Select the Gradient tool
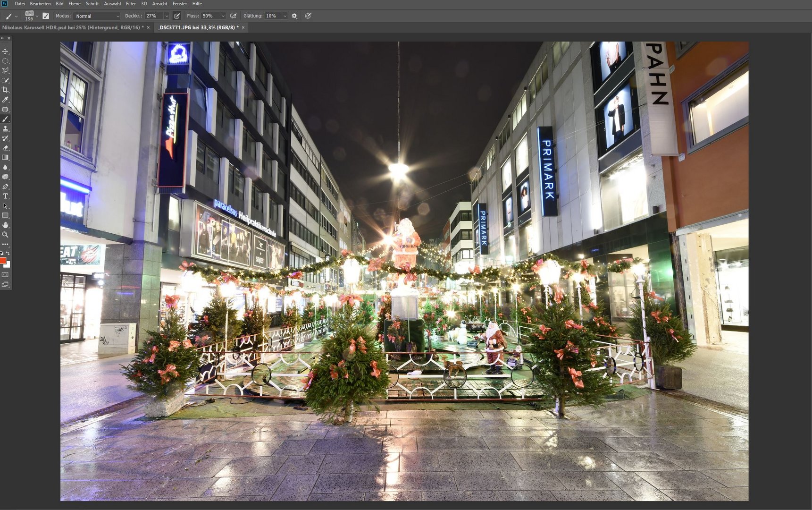Viewport: 812px width, 510px height. tap(5, 157)
